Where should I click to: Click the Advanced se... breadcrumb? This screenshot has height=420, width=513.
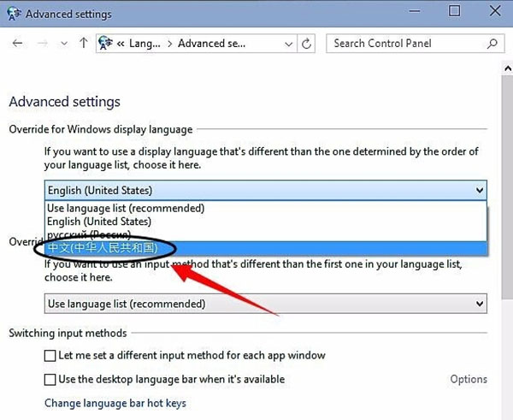[x=211, y=44]
